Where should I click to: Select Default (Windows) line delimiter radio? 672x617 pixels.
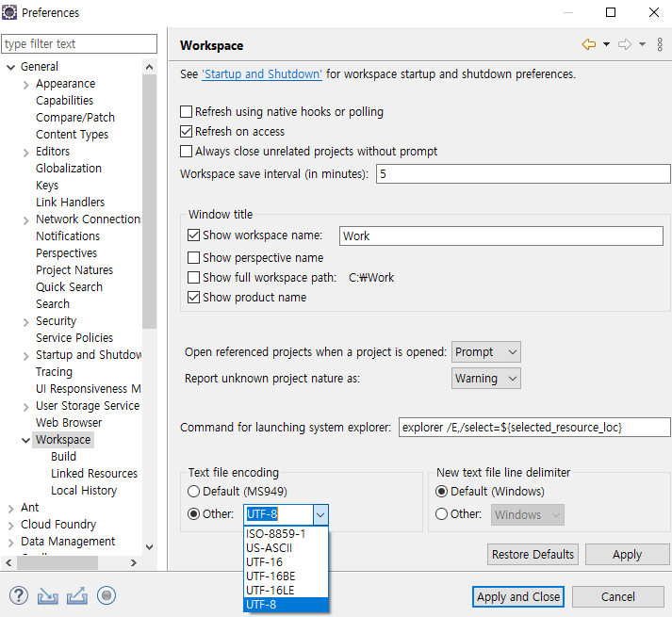[x=441, y=492]
